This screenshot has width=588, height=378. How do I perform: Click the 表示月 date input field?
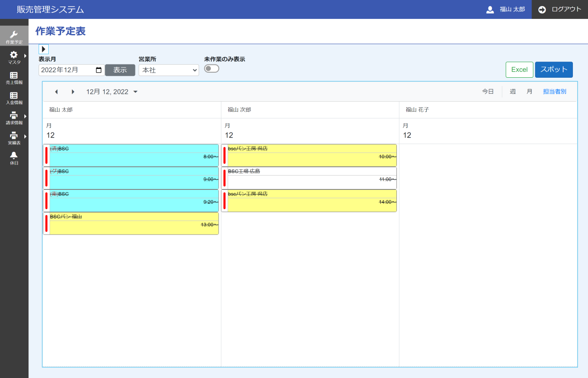pyautogui.click(x=72, y=70)
